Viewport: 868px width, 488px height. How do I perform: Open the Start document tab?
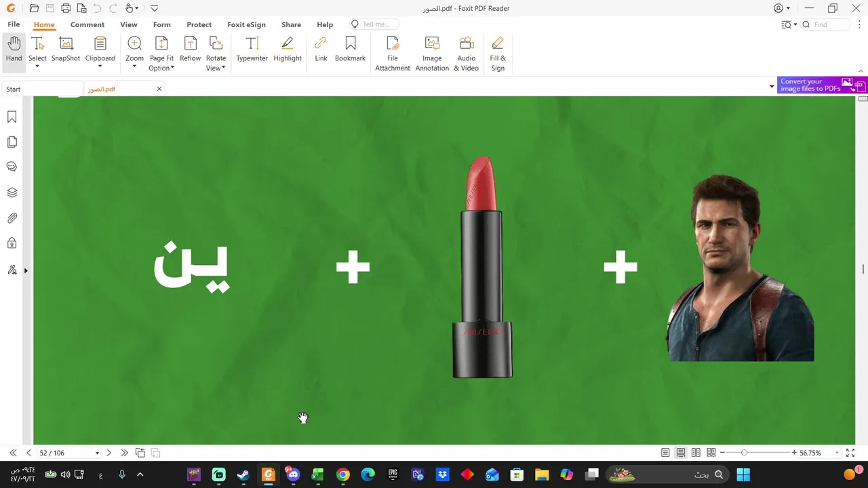tap(42, 89)
